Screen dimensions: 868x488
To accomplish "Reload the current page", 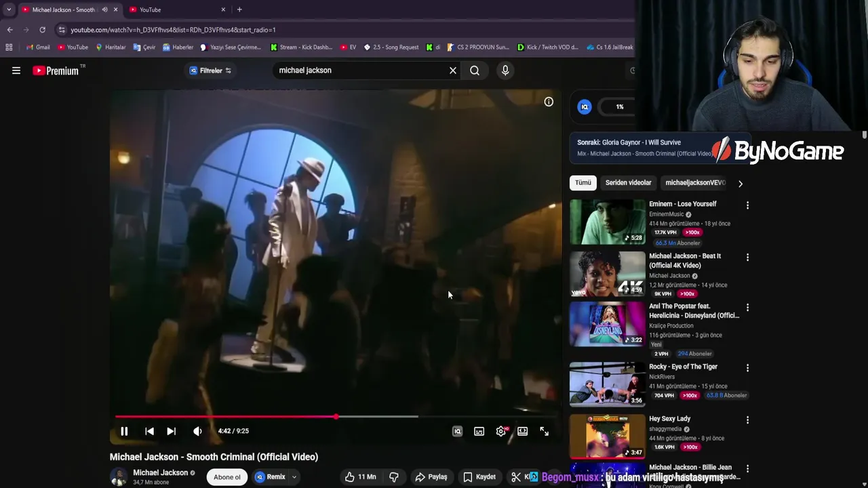I will click(42, 30).
